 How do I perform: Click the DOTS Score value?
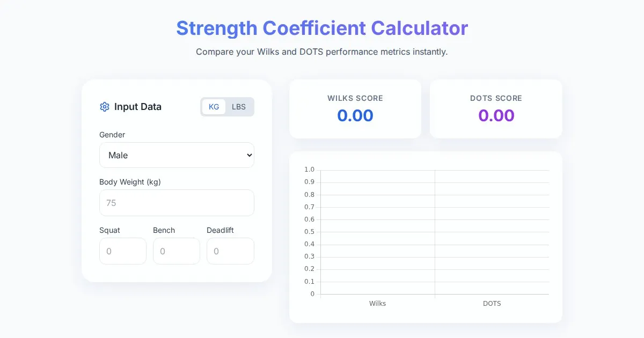pyautogui.click(x=496, y=115)
